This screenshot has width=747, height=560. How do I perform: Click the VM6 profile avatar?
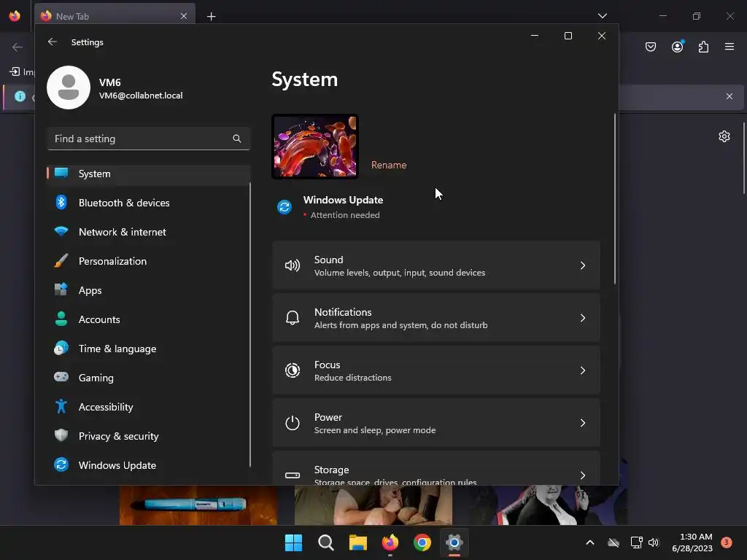[x=69, y=87]
